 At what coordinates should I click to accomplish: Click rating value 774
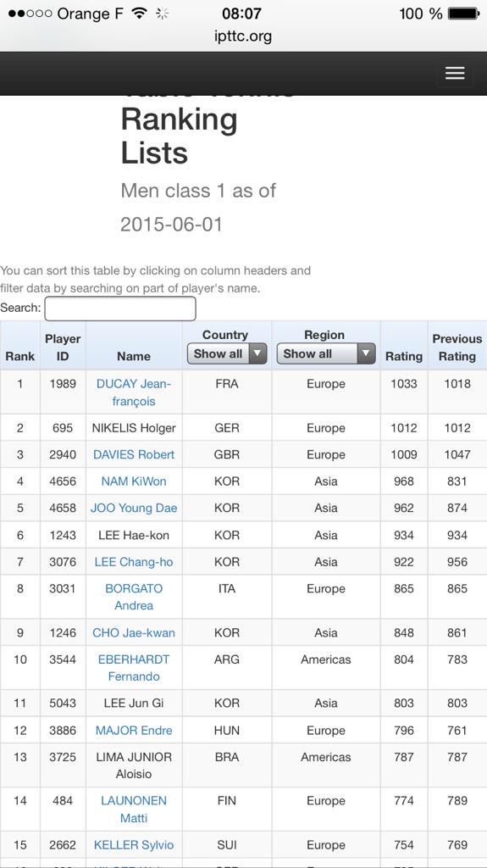coord(404,800)
